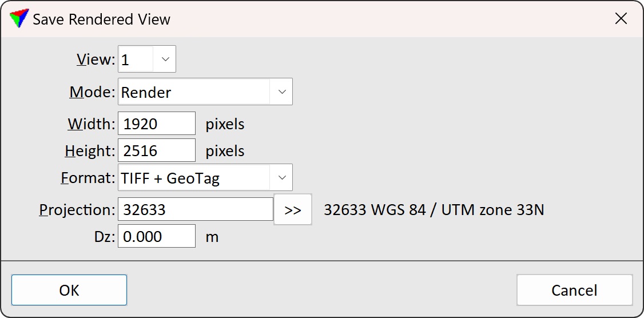Viewport: 644px width, 318px height.
Task: Click the "Save Rendered View" title text
Action: pyautogui.click(x=102, y=19)
